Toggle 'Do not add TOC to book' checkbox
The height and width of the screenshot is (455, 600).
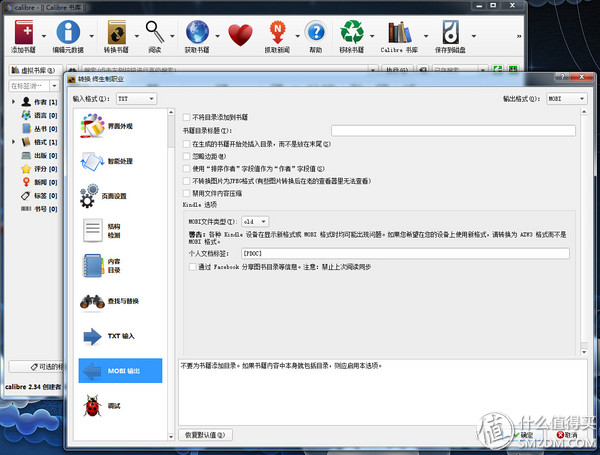(186, 117)
